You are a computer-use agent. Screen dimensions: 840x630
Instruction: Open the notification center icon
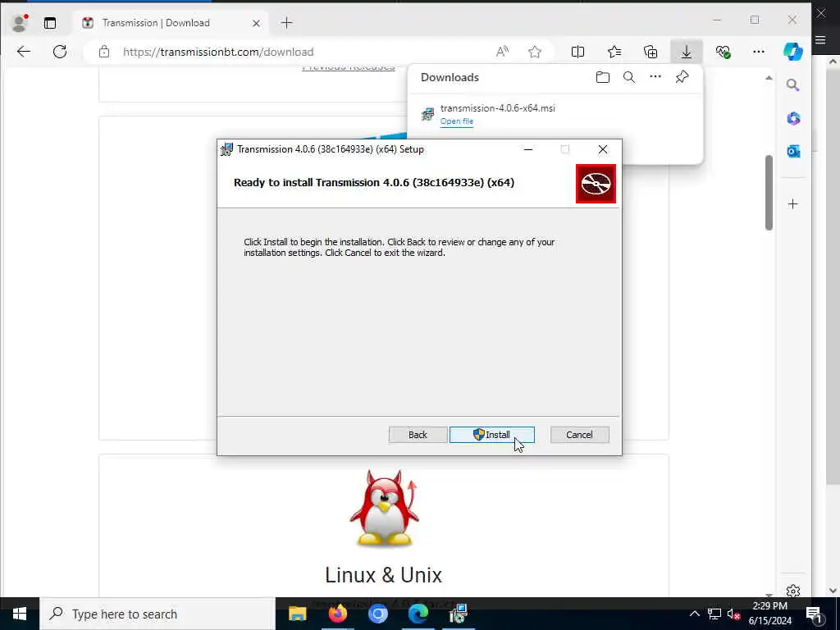tap(814, 614)
